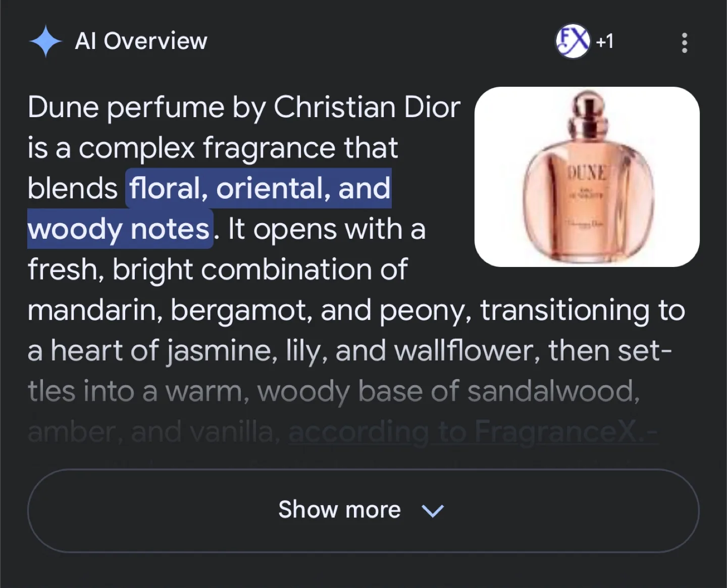Select the Gemini star icon beside AI Overview

tap(45, 41)
